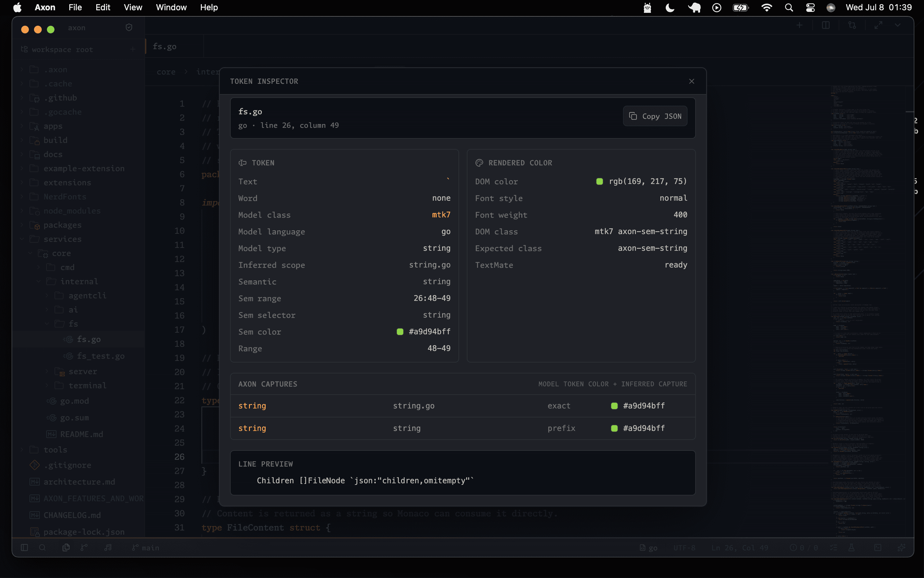
Task: Click the new tab plus icon
Action: [799, 25]
